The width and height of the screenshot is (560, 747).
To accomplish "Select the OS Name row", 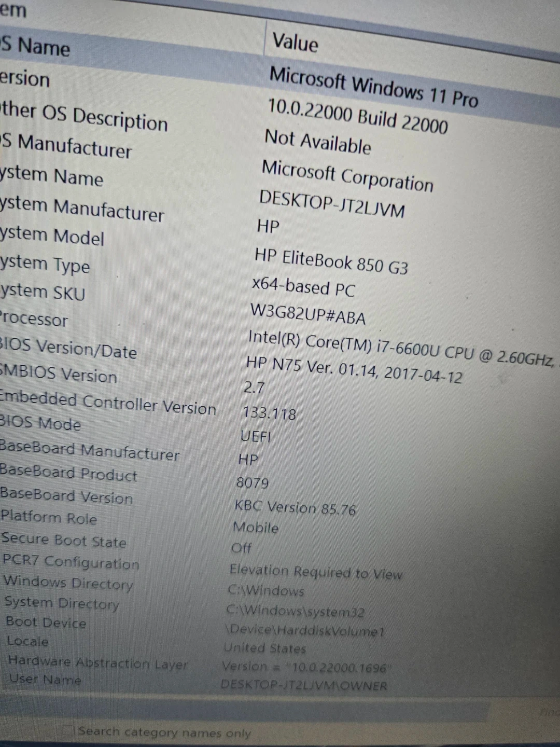I will [x=37, y=47].
